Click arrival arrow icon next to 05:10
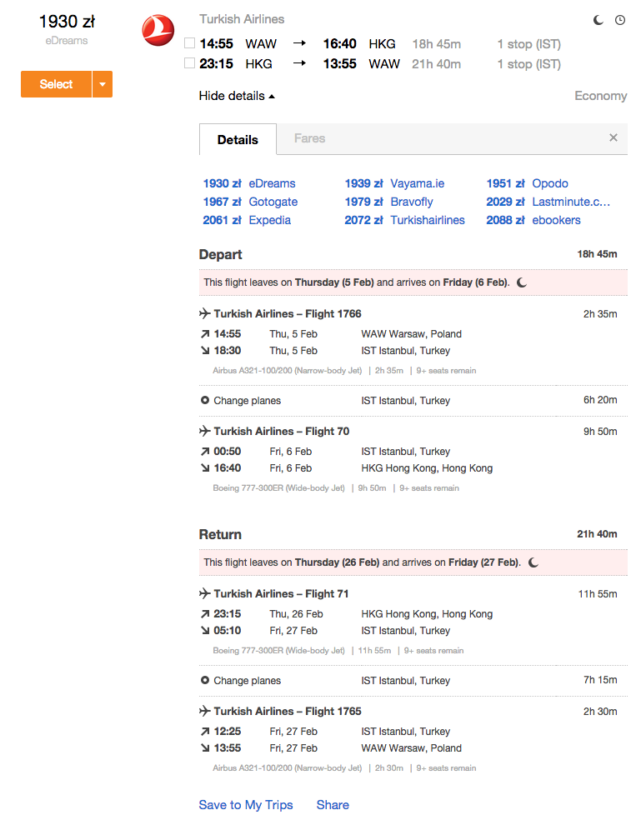 (x=205, y=631)
